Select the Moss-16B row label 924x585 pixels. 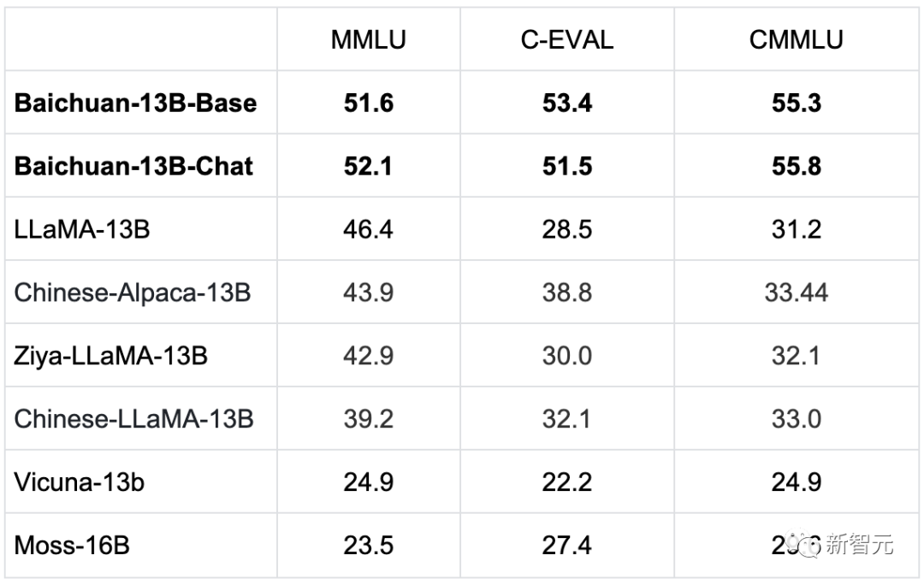click(x=72, y=545)
